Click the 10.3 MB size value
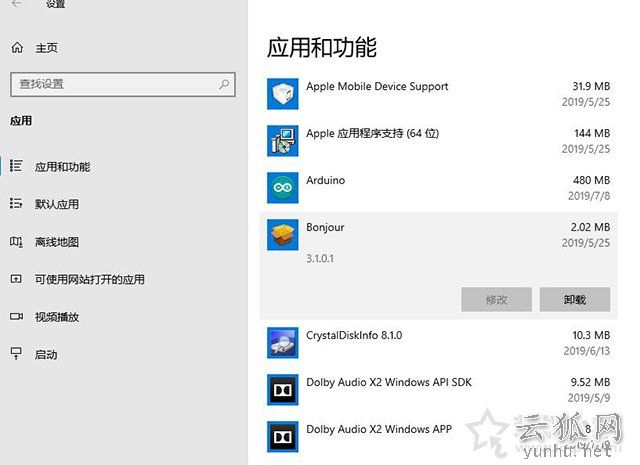 [591, 335]
